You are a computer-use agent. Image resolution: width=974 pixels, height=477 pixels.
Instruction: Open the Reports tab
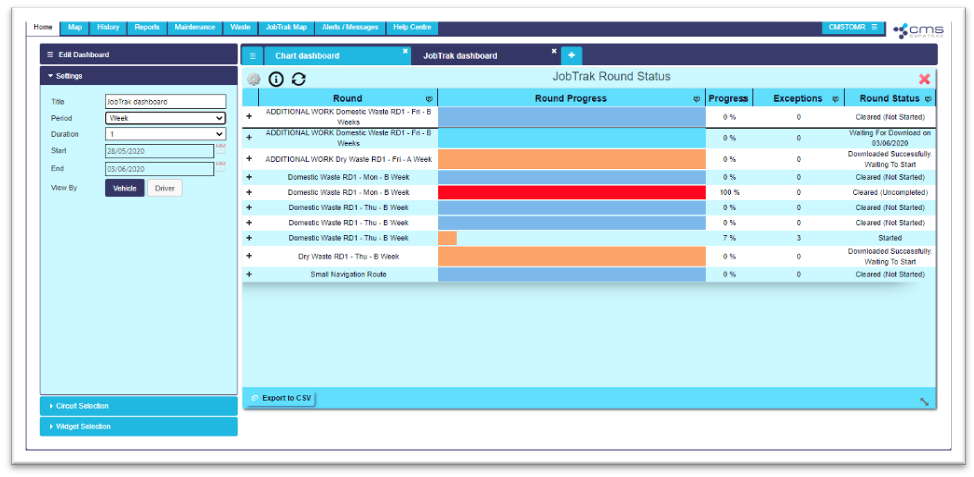147,27
